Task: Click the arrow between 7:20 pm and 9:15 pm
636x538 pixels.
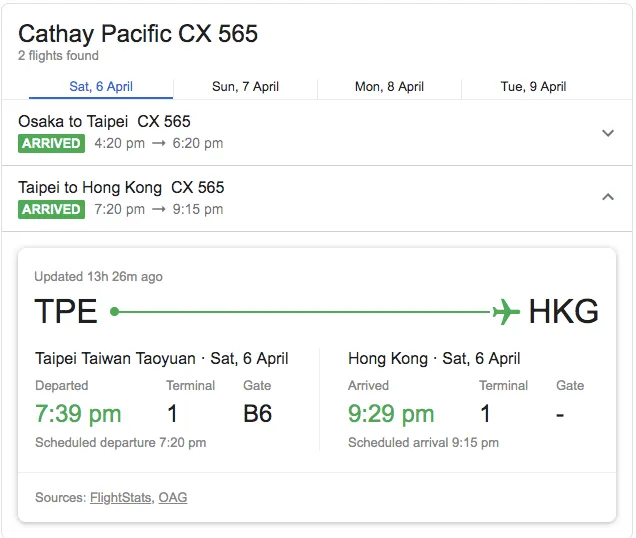Action: (x=159, y=209)
